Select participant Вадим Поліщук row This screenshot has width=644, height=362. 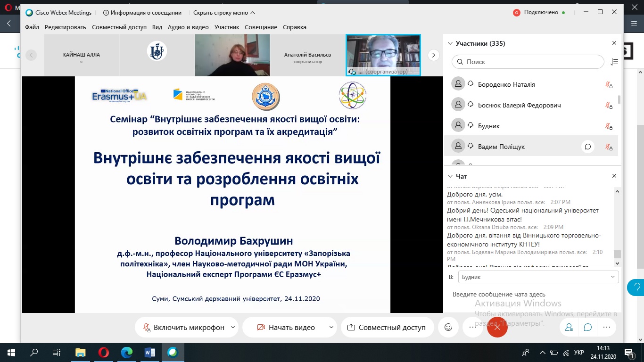pos(531,147)
